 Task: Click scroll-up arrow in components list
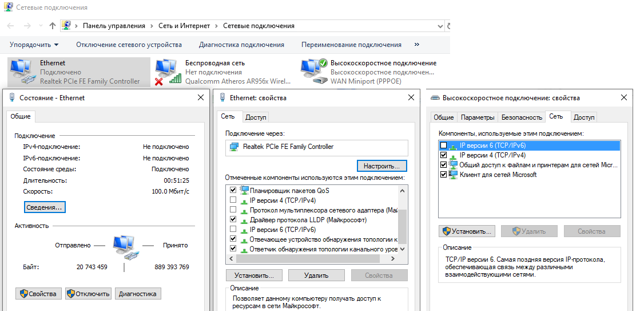pyautogui.click(x=402, y=191)
